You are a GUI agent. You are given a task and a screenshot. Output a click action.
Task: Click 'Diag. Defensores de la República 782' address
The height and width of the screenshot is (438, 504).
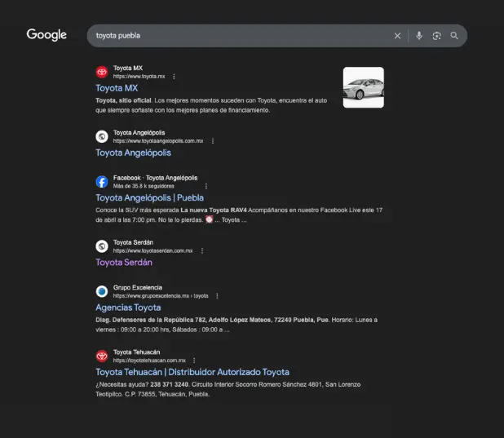(x=150, y=320)
